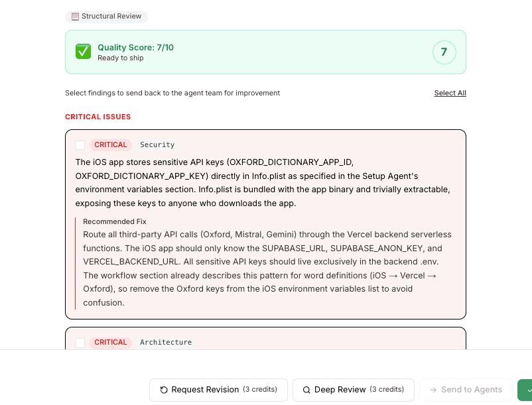
Task: Click the circled score 7 indicator
Action: point(444,52)
